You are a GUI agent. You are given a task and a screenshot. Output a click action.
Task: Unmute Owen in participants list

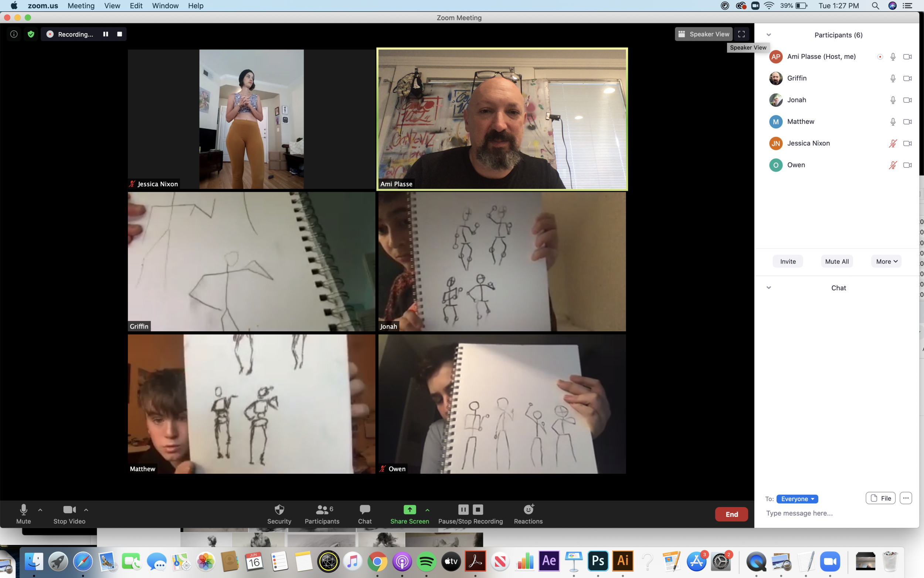click(x=893, y=165)
